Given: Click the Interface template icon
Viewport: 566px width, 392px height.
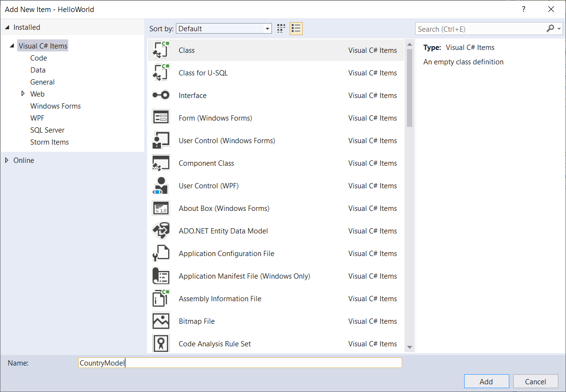Looking at the screenshot, I should [x=161, y=95].
